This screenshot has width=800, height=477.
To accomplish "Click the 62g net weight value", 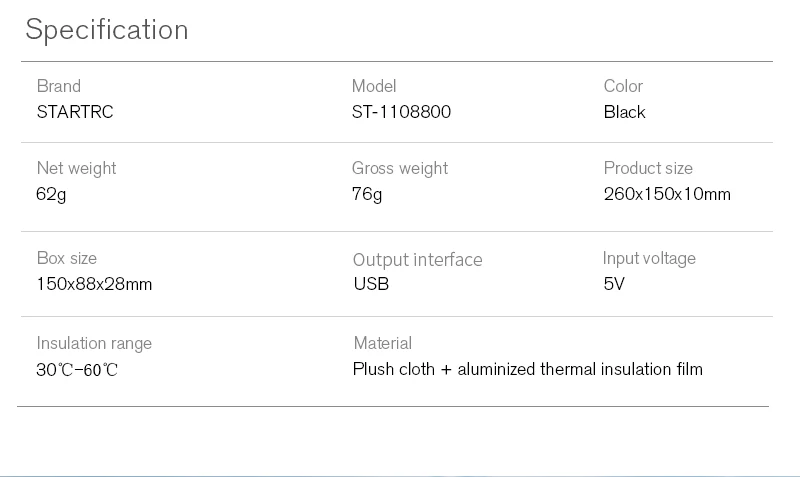I will pyautogui.click(x=51, y=194).
